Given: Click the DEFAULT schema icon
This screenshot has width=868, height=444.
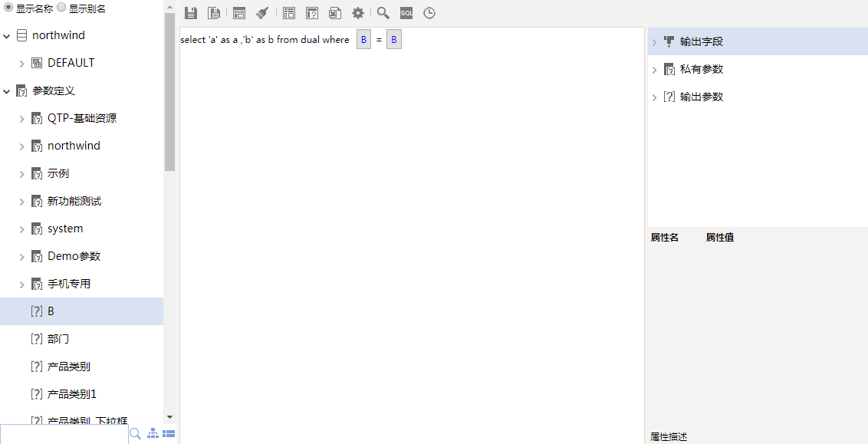Looking at the screenshot, I should 37,63.
